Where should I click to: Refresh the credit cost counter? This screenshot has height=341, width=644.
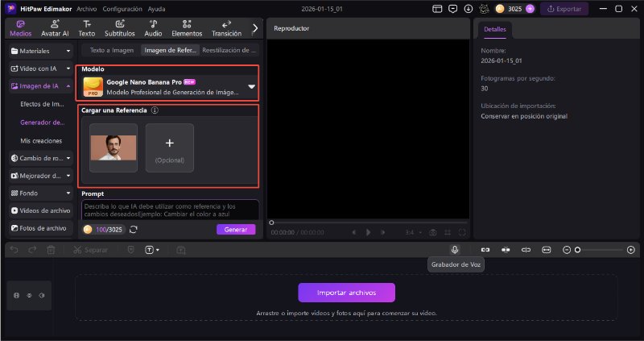(134, 230)
